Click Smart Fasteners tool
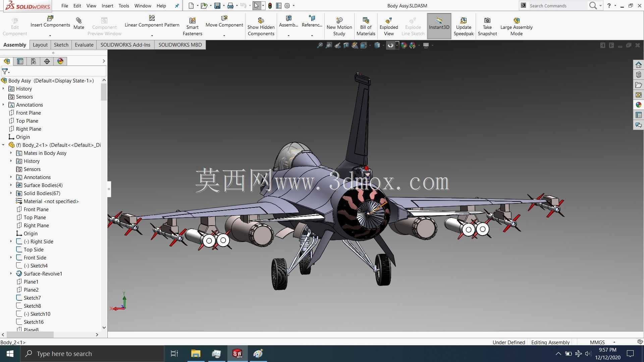Image resolution: width=644 pixels, height=362 pixels. (x=192, y=26)
